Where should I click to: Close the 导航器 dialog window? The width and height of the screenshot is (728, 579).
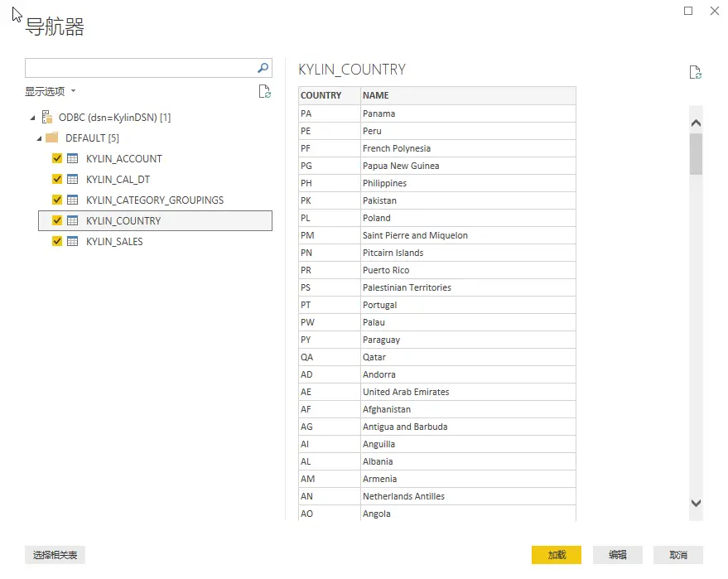click(x=715, y=11)
